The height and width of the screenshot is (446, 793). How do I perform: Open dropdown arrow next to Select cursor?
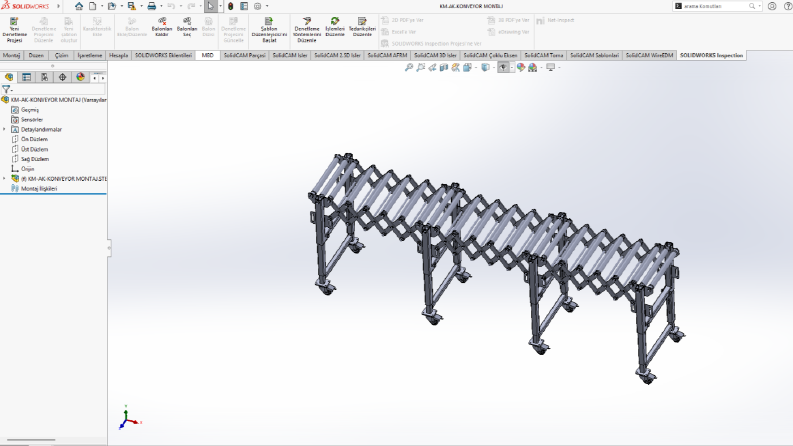(221, 6)
